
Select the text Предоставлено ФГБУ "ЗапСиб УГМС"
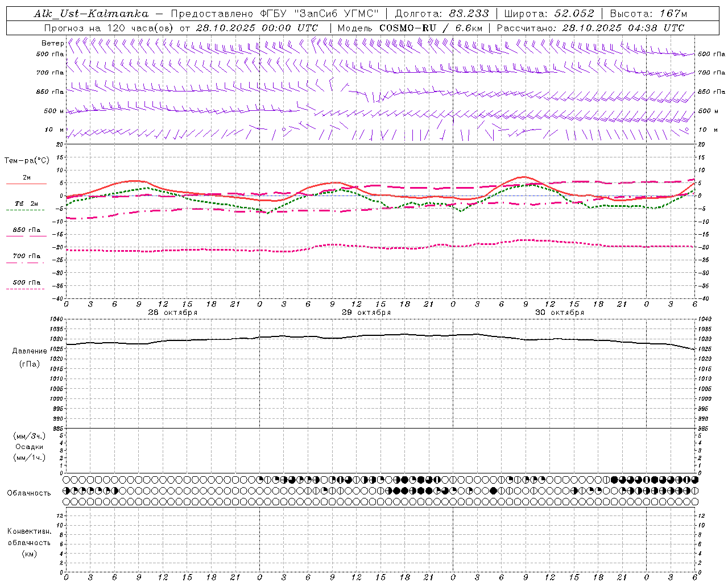coord(275,14)
